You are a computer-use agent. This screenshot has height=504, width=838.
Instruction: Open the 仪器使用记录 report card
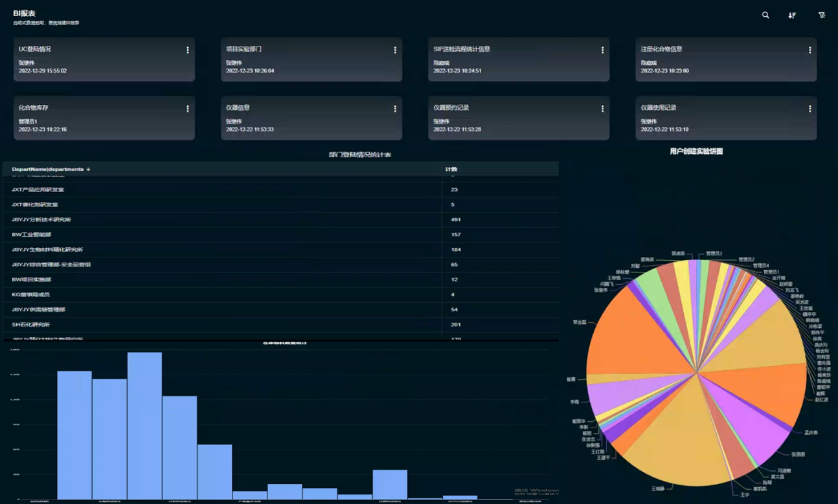point(726,118)
